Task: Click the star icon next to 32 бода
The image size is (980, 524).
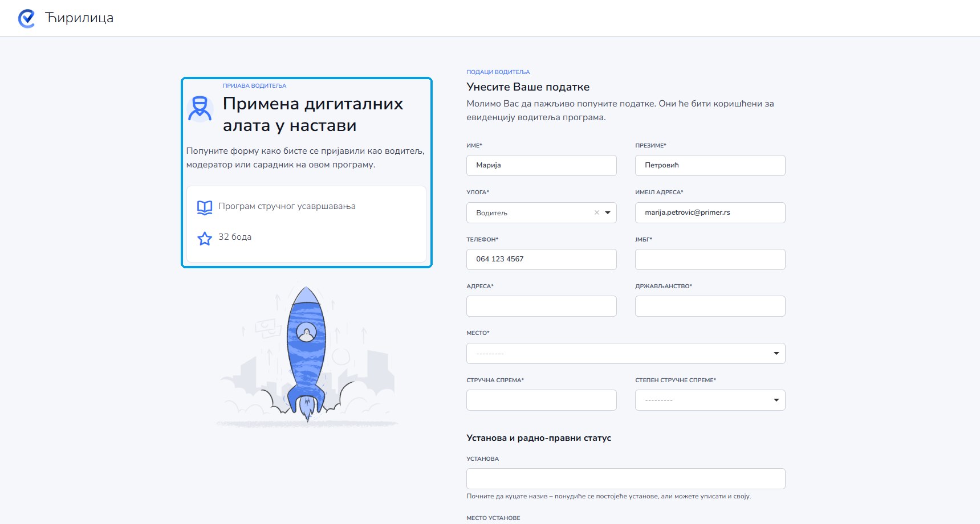Action: [205, 238]
